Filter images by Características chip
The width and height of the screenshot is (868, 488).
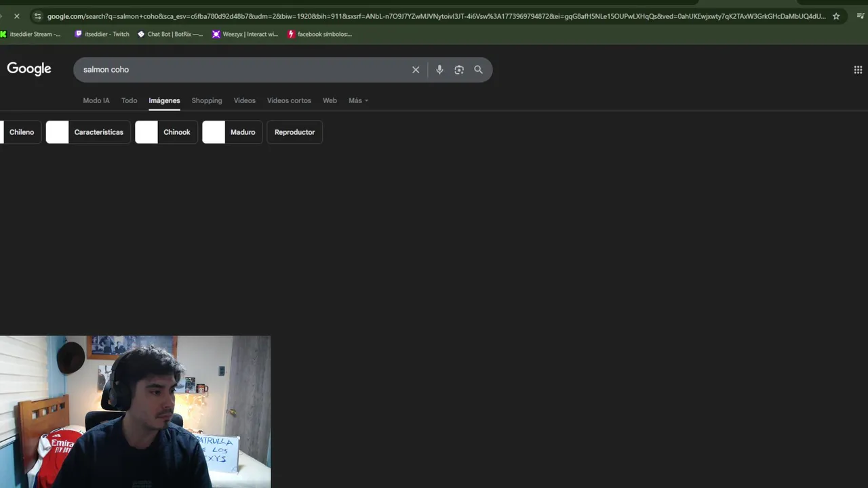(x=88, y=132)
